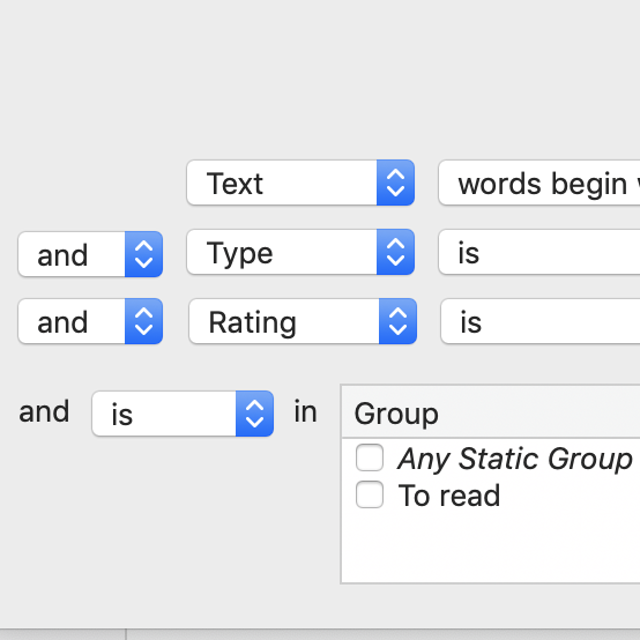Open the Type field dropdown

300,252
